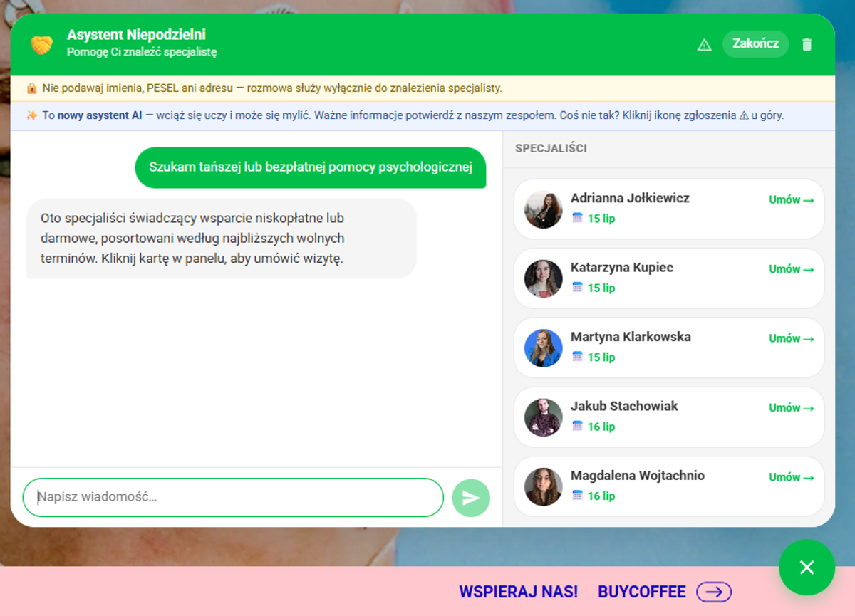Viewport: 855px width, 616px height.
Task: Select the name Magdalena Wojtachnio
Action: [638, 476]
